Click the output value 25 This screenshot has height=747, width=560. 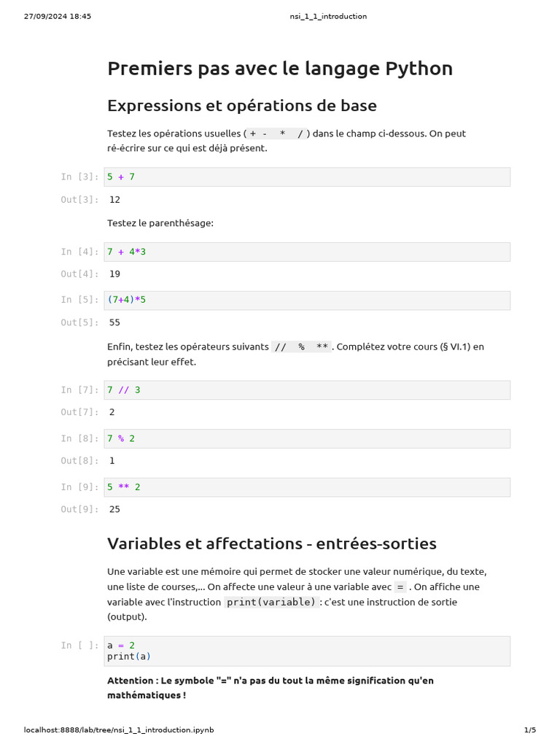114,509
